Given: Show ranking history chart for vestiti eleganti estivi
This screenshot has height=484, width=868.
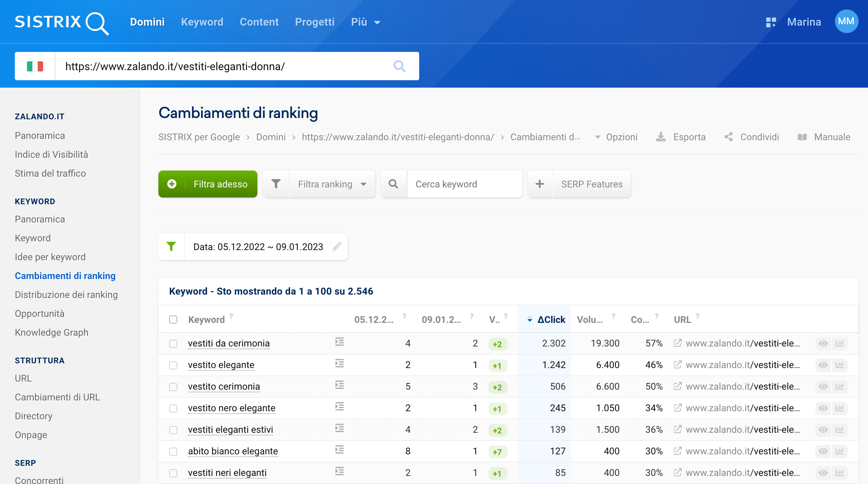Looking at the screenshot, I should tap(840, 430).
